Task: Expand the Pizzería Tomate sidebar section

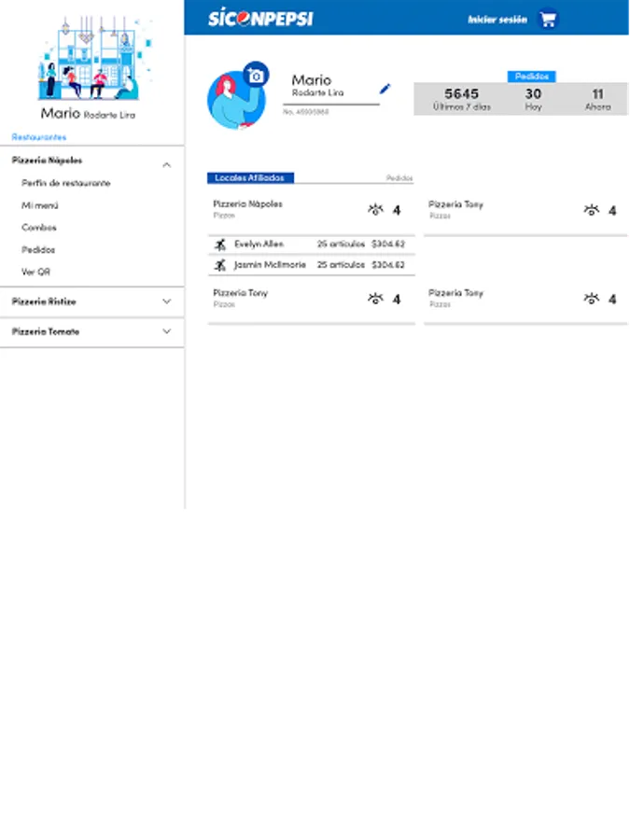Action: click(167, 331)
